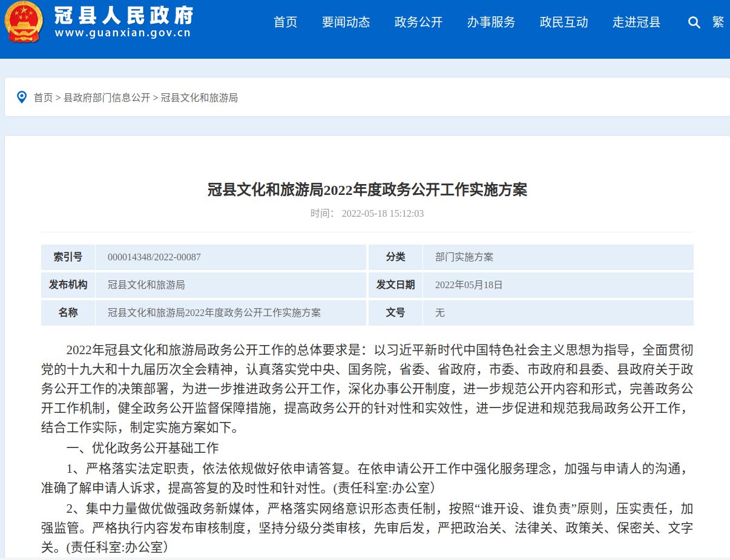Click the article headline about 2022年度政务公开

coord(367,189)
